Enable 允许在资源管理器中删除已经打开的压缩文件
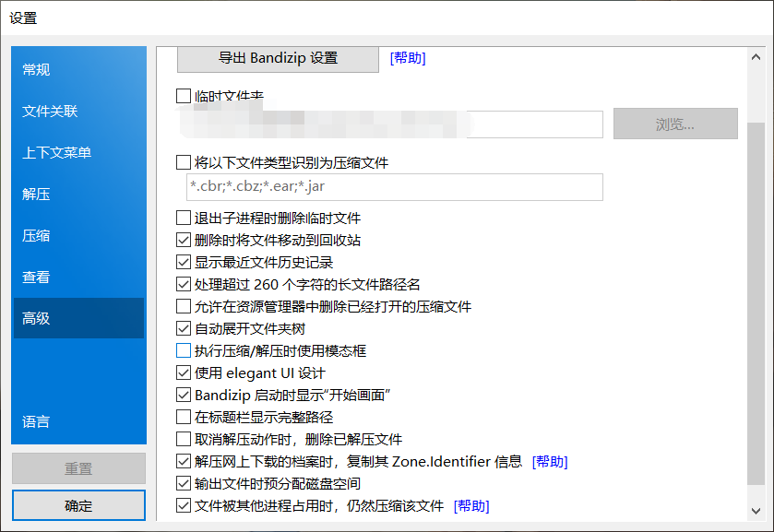The width and height of the screenshot is (774, 532). [184, 306]
